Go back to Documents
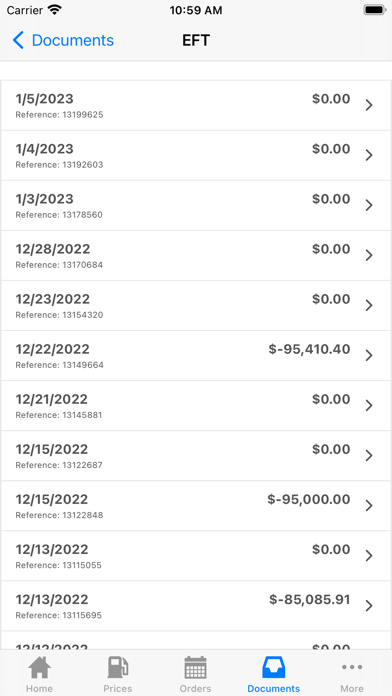The width and height of the screenshot is (392, 696). click(63, 40)
